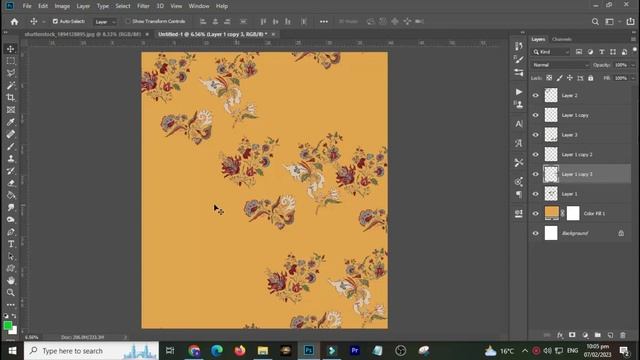Hide the Color Fill 1 layer
The width and height of the screenshot is (640, 360).
click(x=536, y=213)
